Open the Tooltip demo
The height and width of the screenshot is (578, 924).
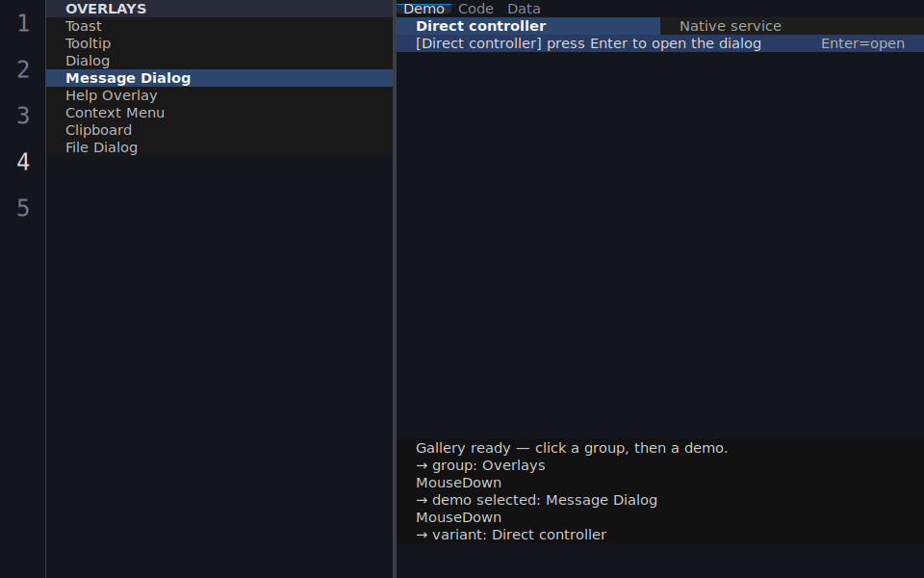219,43
